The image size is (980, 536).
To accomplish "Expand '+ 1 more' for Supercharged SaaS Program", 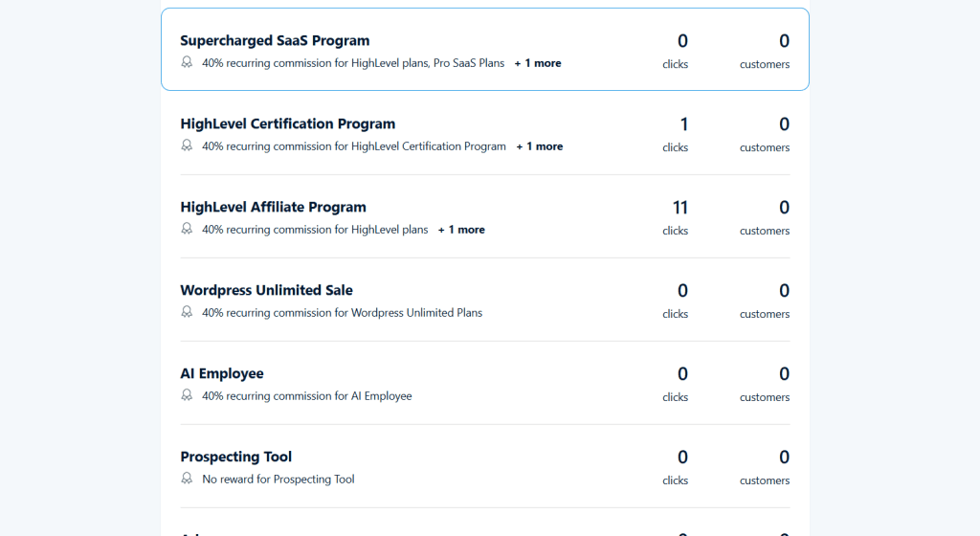I will coord(538,63).
